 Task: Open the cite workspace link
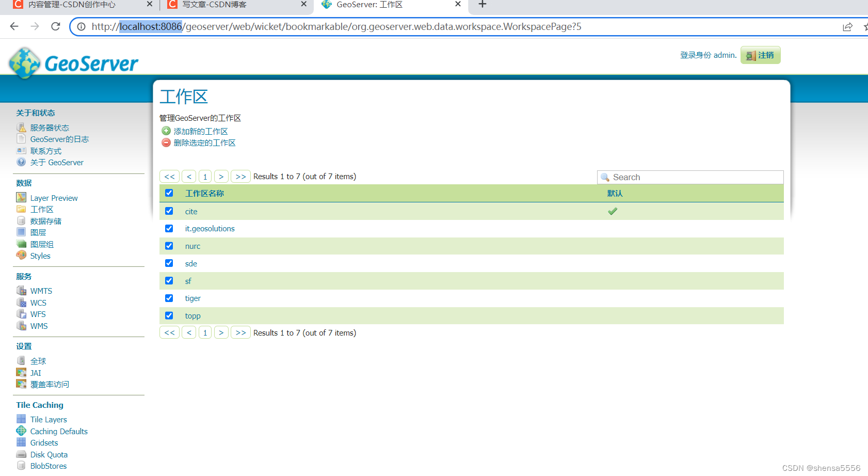[191, 212]
